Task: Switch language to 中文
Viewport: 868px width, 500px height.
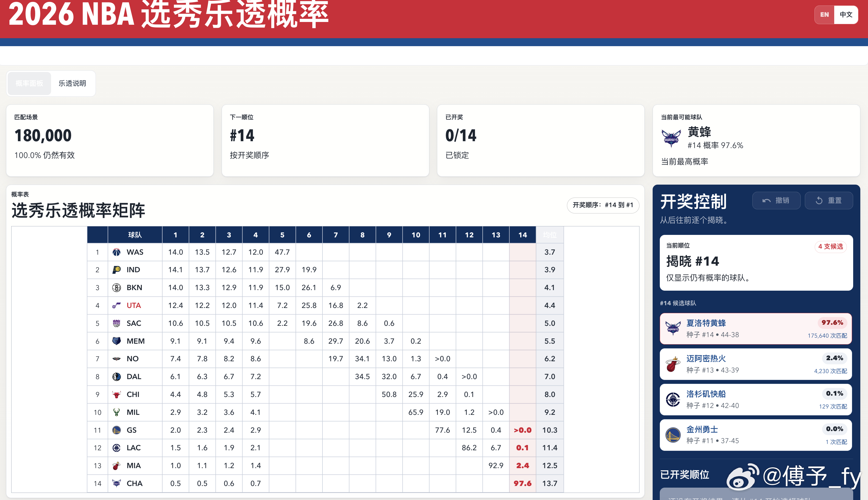Action: 846,14
